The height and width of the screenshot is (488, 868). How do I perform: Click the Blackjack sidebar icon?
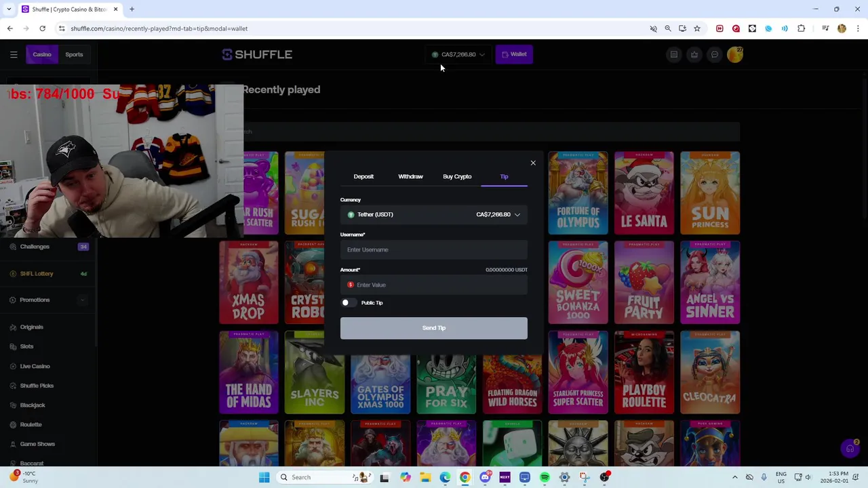(x=13, y=405)
